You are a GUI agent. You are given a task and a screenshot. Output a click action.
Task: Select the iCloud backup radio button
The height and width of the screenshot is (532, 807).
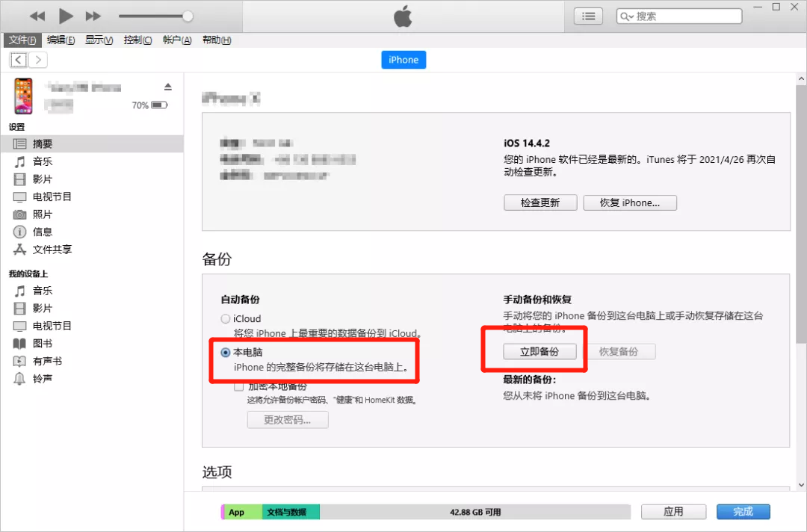click(x=226, y=319)
